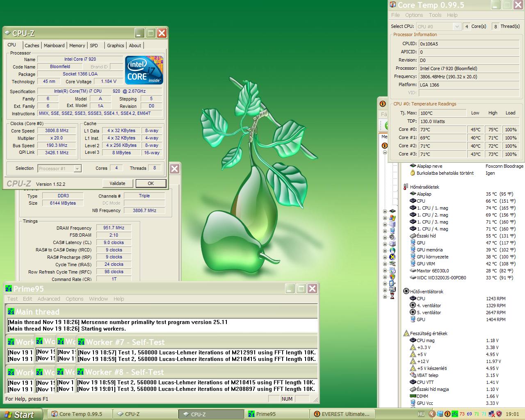The image size is (525, 420).
Task: Click the Core Speed value 3806.8 MHz
Action: (x=57, y=130)
